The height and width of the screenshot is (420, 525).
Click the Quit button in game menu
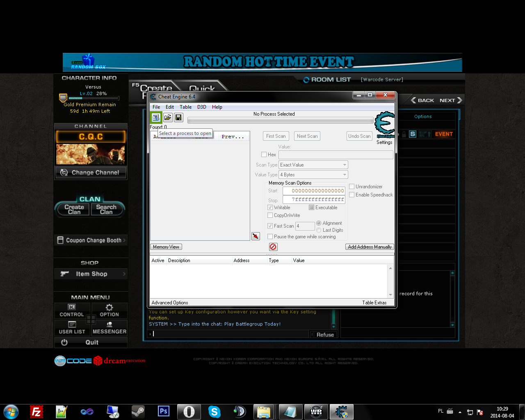tap(91, 342)
